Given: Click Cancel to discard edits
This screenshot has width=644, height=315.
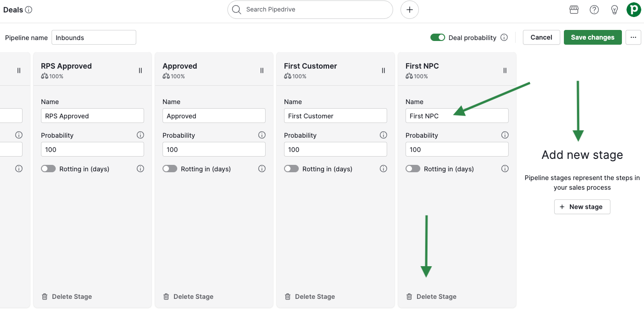Looking at the screenshot, I should click(541, 37).
